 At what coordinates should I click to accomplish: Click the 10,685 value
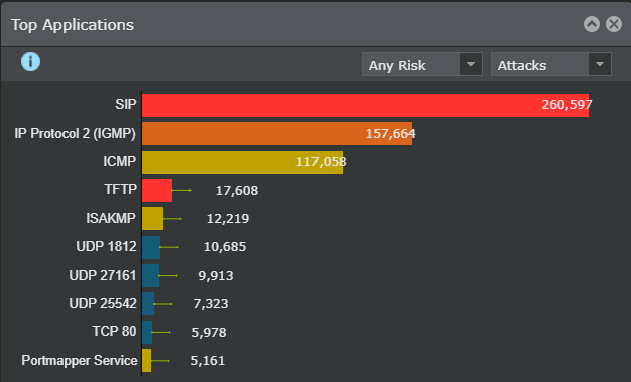coord(225,246)
